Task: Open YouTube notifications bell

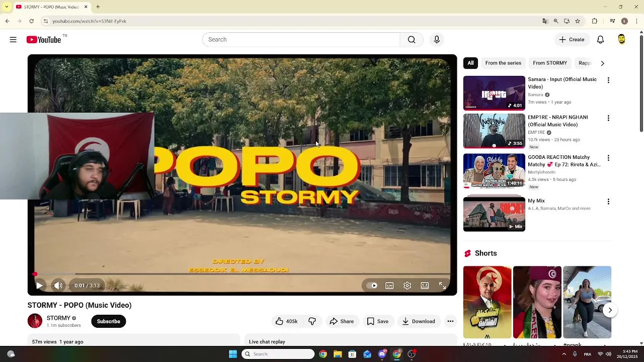Action: coord(600,40)
